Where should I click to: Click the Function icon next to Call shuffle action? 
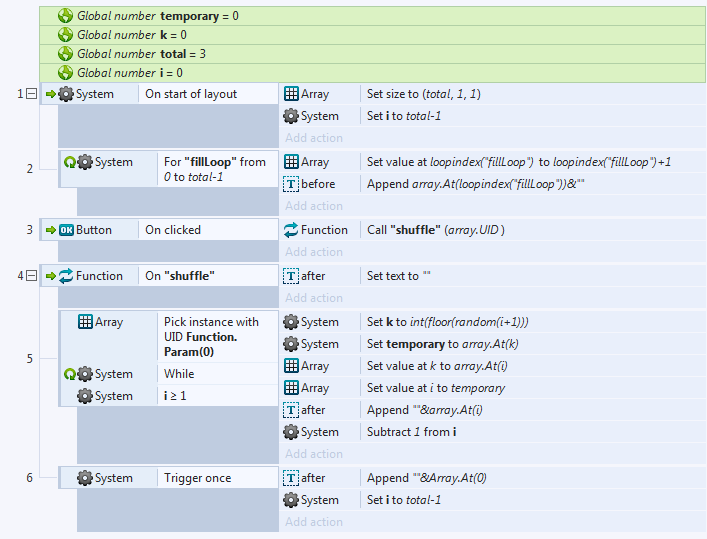291,230
